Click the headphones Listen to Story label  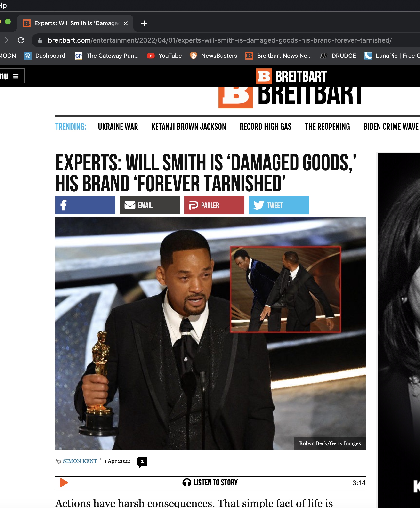click(x=210, y=483)
